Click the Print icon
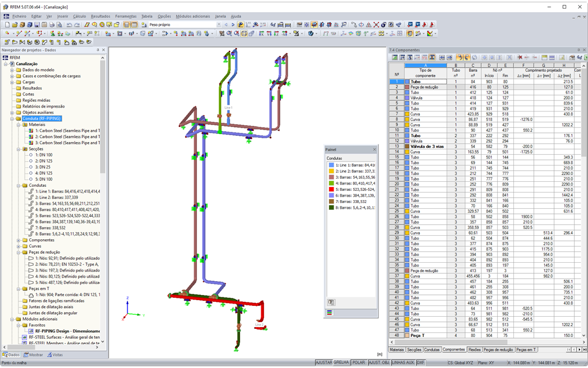Viewport: 588px width, 368px height. point(52,25)
